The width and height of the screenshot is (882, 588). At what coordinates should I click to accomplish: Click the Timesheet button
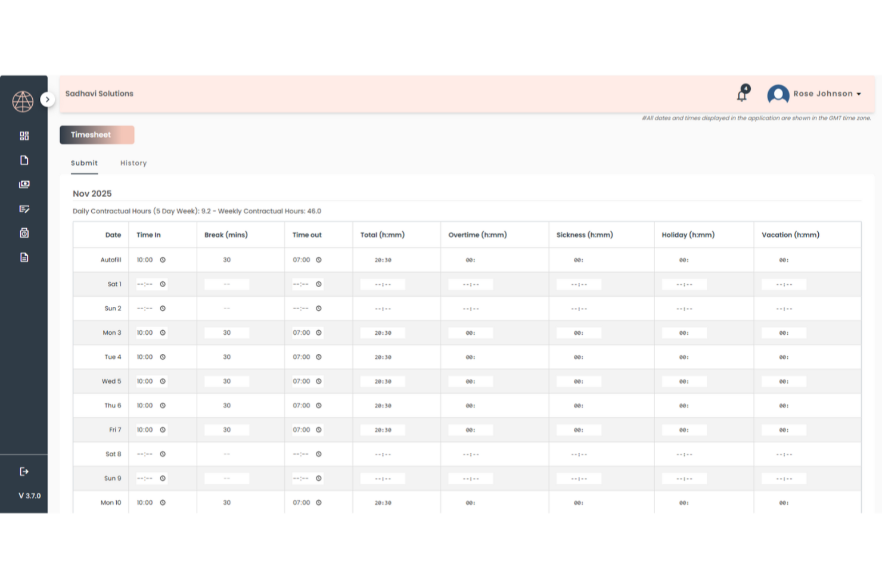tap(97, 135)
